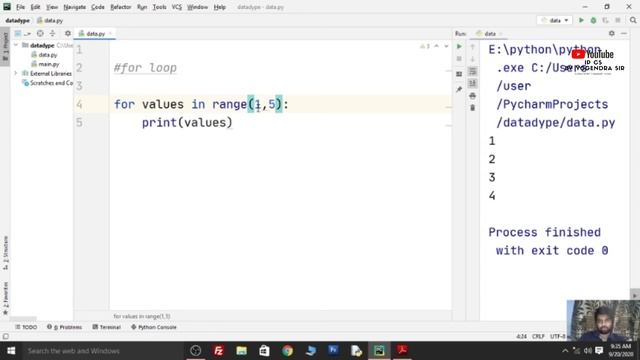
Task: Open the Code menu
Action: tap(98, 7)
